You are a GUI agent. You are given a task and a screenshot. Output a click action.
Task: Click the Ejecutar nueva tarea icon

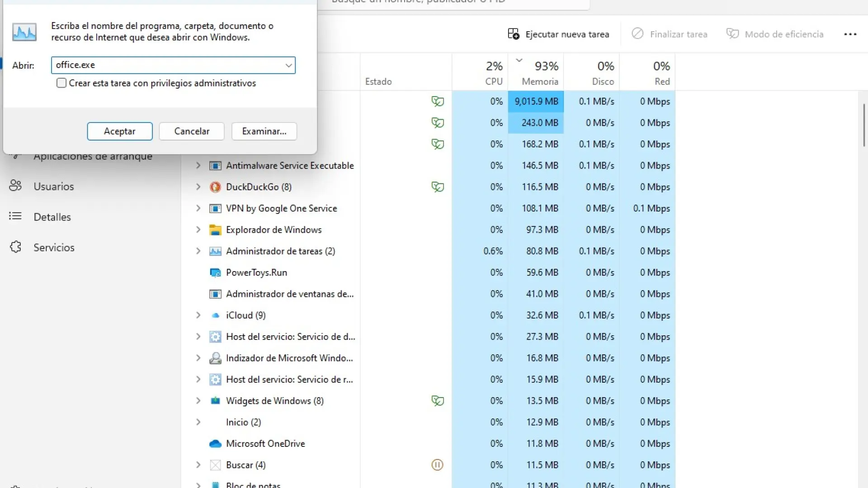click(513, 34)
